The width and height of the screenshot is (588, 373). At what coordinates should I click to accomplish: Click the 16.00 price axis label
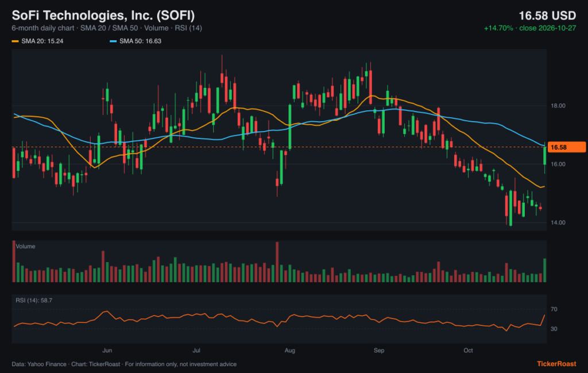[558, 164]
